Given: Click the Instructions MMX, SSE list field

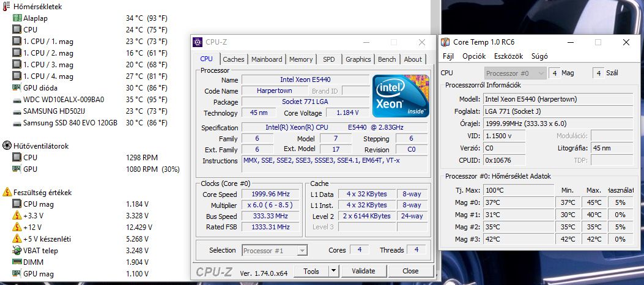Looking at the screenshot, I should pyautogui.click(x=335, y=165).
